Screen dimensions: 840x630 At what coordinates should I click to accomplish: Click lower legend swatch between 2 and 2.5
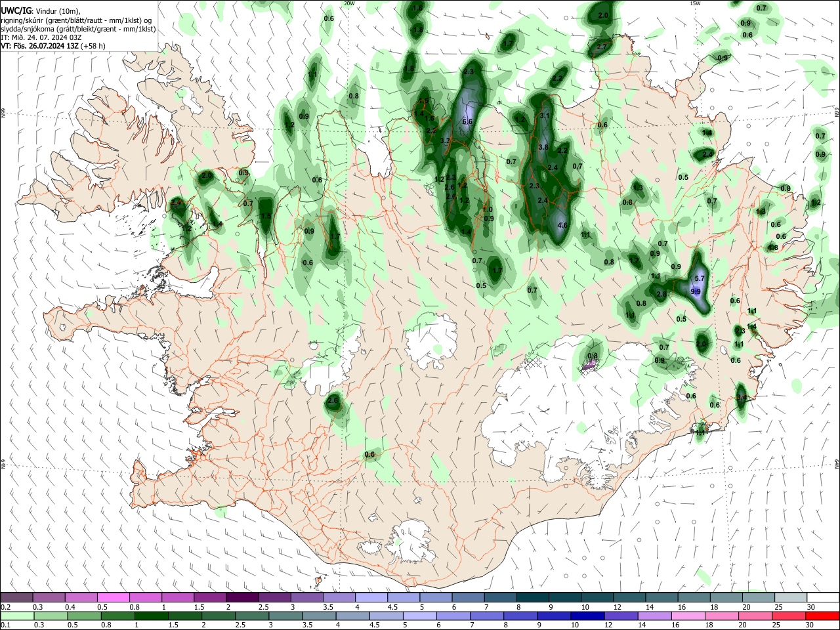pos(219,616)
